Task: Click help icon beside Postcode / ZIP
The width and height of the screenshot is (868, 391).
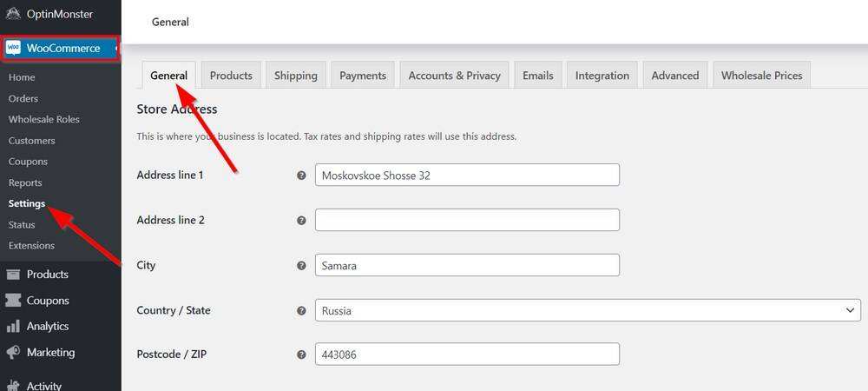Action: 301,355
